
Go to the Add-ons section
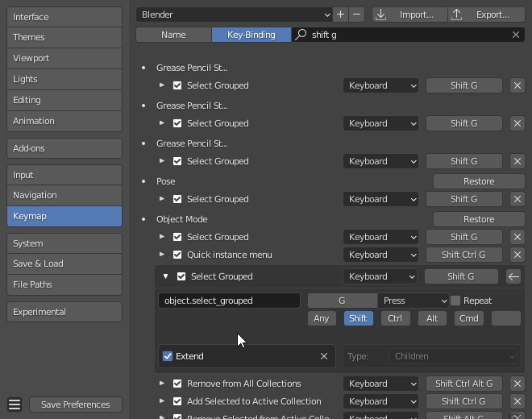click(x=64, y=148)
